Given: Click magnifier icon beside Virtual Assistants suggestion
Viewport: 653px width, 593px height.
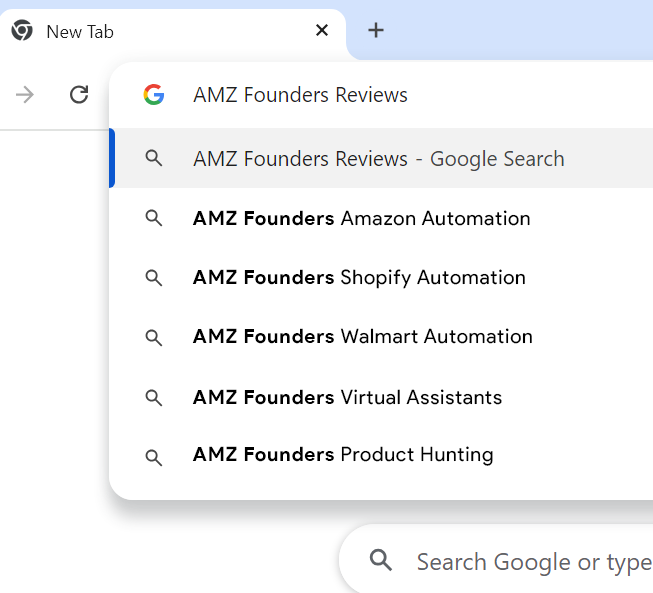Looking at the screenshot, I should point(153,397).
